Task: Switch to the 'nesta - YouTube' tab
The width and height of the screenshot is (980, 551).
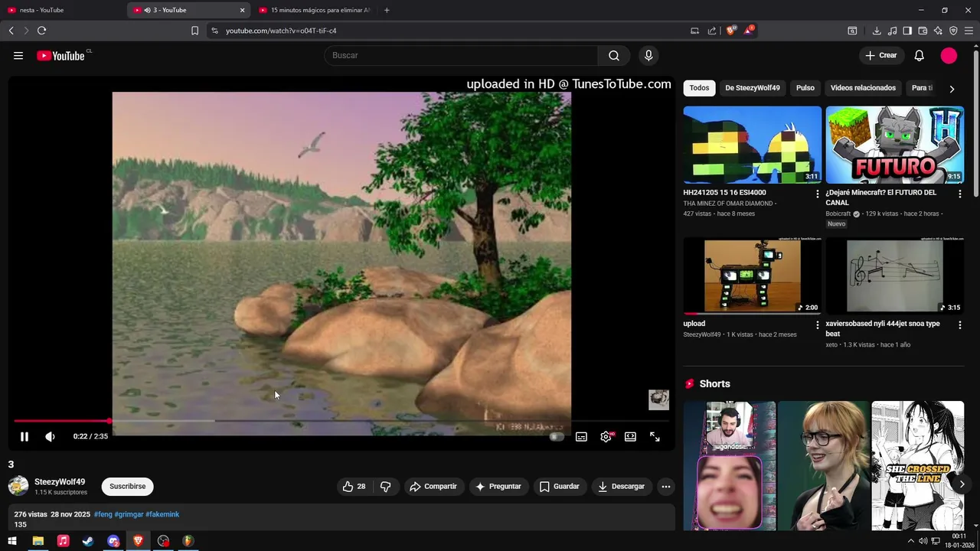Action: click(x=61, y=10)
